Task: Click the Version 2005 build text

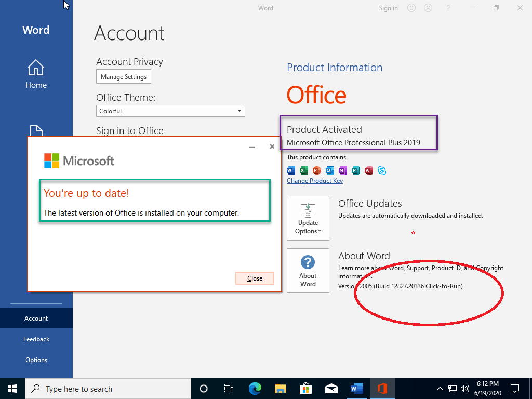Action: (x=401, y=286)
